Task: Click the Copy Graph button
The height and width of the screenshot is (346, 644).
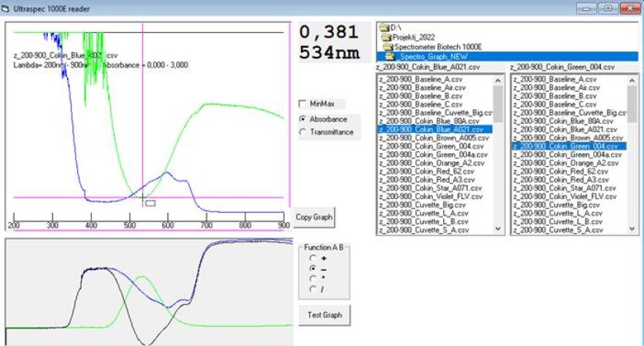Action: pos(314,217)
